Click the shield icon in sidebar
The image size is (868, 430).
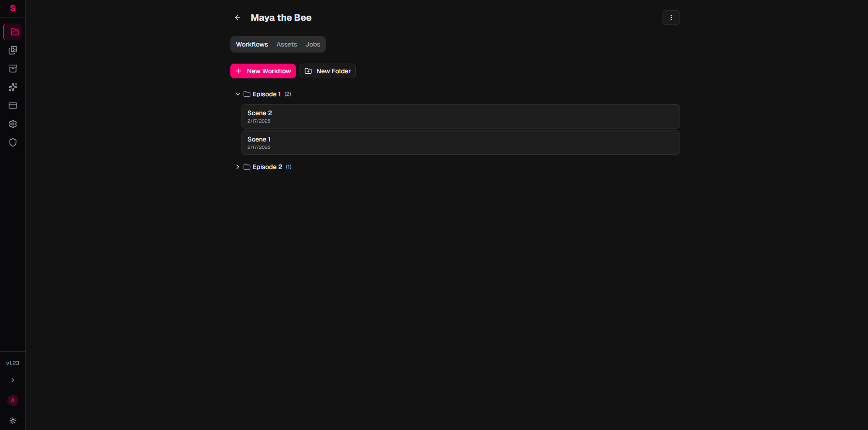pos(13,142)
